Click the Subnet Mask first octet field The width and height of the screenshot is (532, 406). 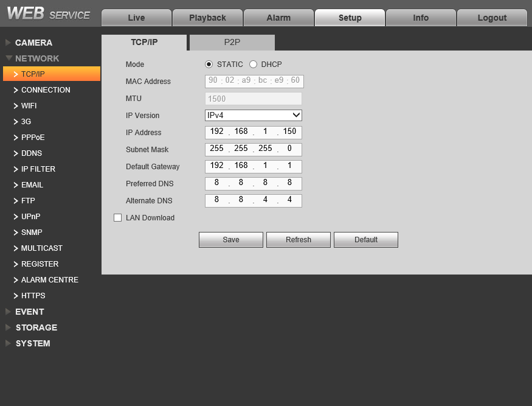[216, 149]
